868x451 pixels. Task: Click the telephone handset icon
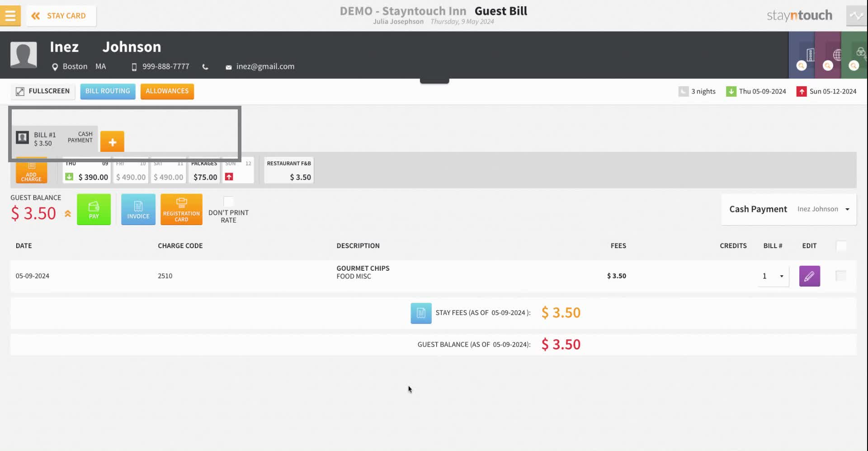[x=205, y=67]
